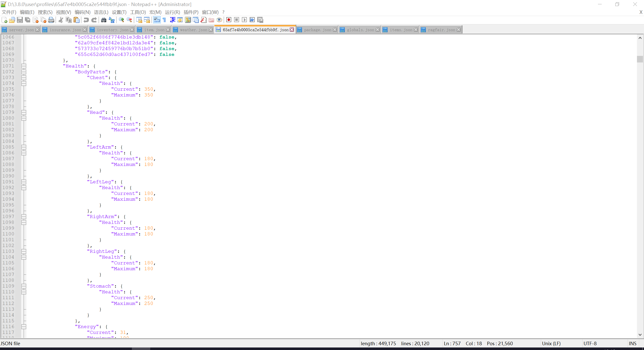Click the New file toolbar icon

coord(4,20)
